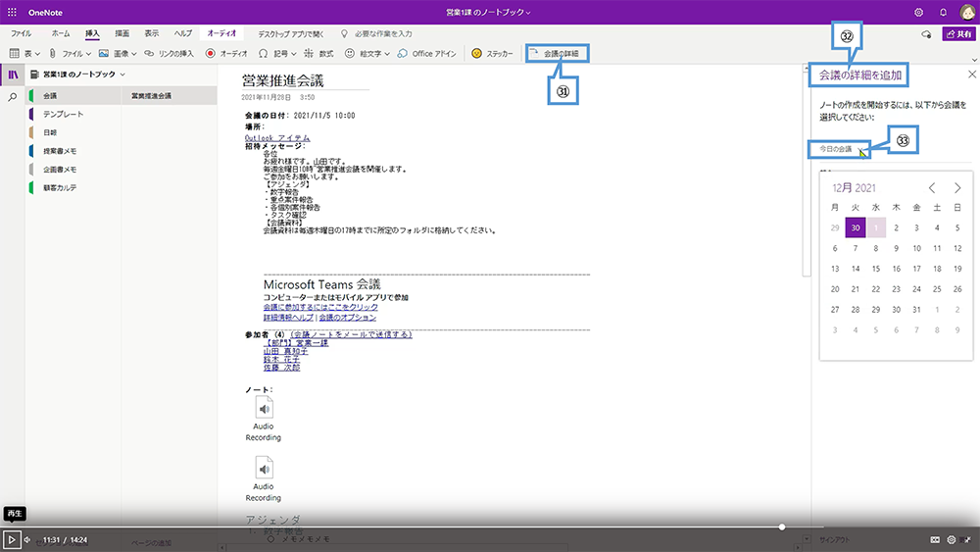Switch to the Home tab

tap(61, 33)
